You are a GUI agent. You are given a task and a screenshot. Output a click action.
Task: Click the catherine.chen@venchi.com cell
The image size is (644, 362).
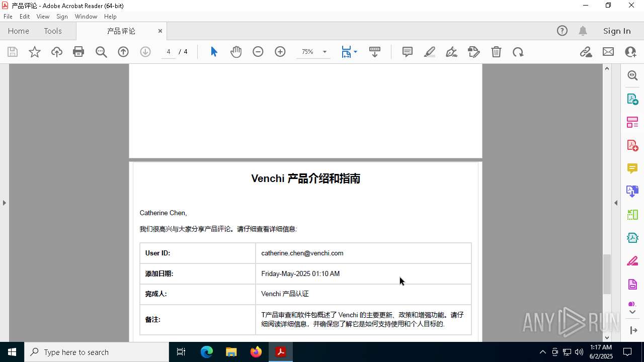coord(363,253)
